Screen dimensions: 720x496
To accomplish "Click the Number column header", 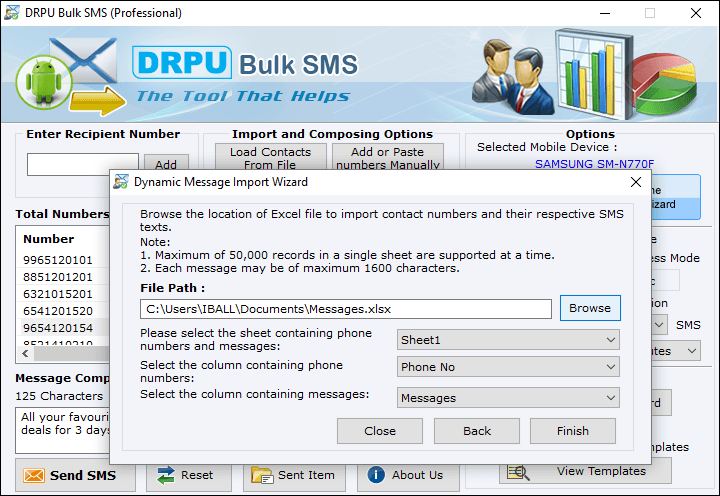I will click(x=49, y=239).
